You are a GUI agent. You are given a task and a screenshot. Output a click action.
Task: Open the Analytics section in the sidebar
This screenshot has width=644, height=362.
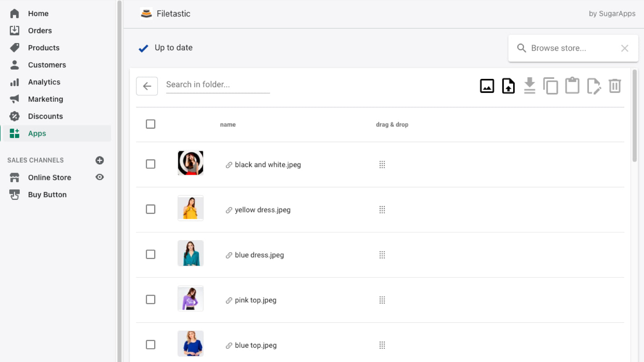tap(44, 82)
